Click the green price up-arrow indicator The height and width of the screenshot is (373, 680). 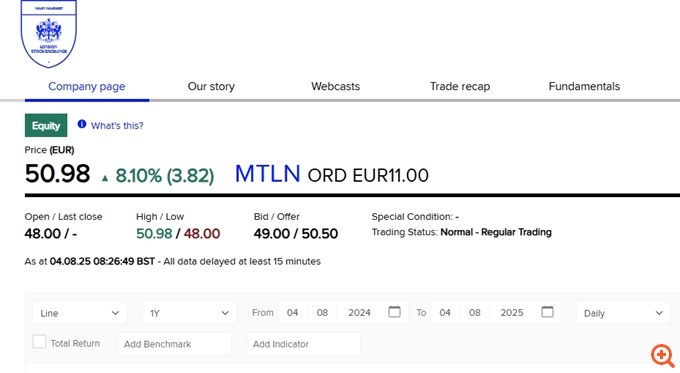tap(105, 178)
